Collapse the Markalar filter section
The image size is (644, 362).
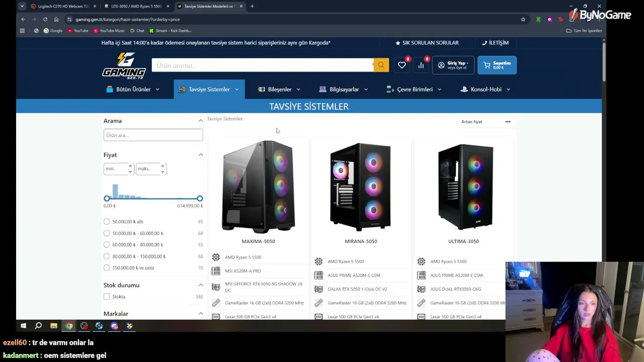(201, 314)
